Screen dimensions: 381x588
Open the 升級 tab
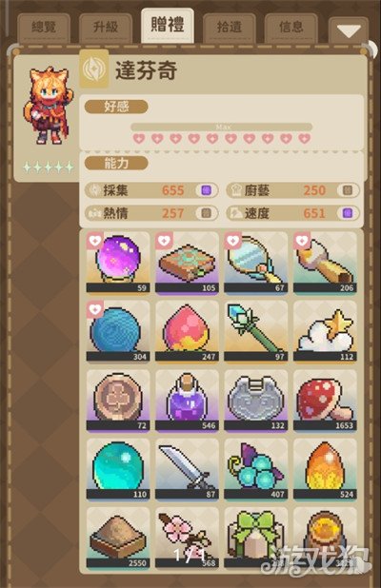pos(106,28)
